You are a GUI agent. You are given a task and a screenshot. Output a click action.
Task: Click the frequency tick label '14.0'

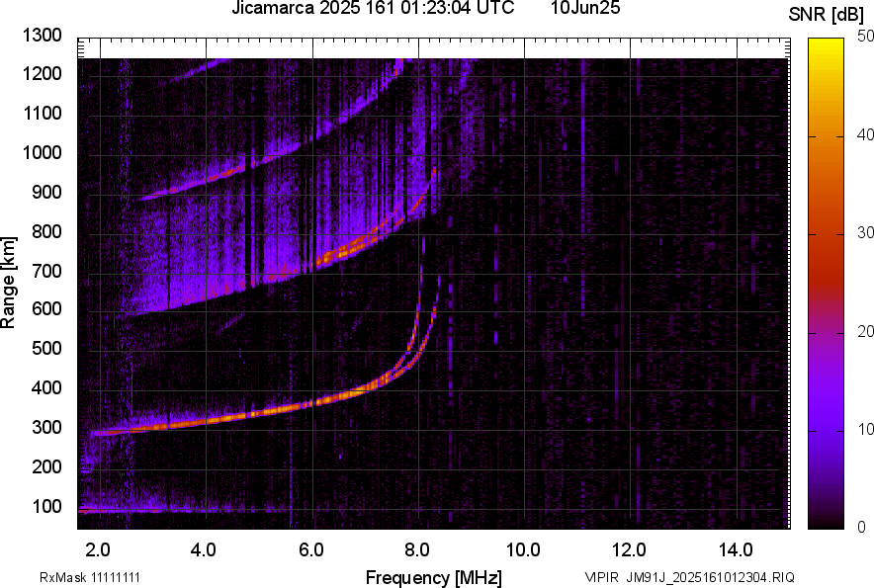pos(736,550)
